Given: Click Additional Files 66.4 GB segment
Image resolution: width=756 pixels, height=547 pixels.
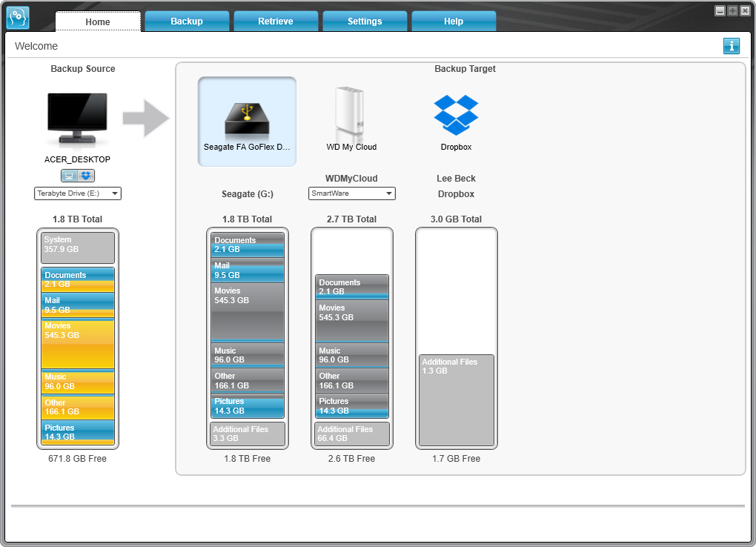Looking at the screenshot, I should [352, 434].
